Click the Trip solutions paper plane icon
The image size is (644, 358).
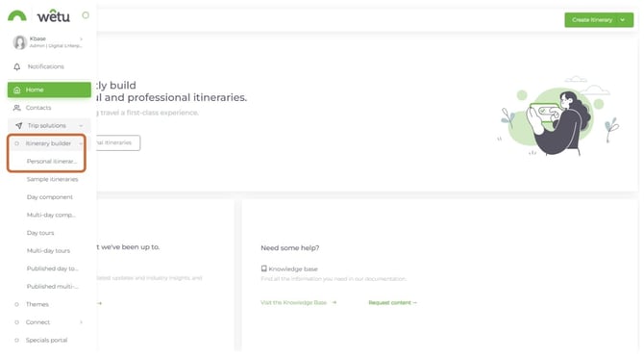pos(19,125)
